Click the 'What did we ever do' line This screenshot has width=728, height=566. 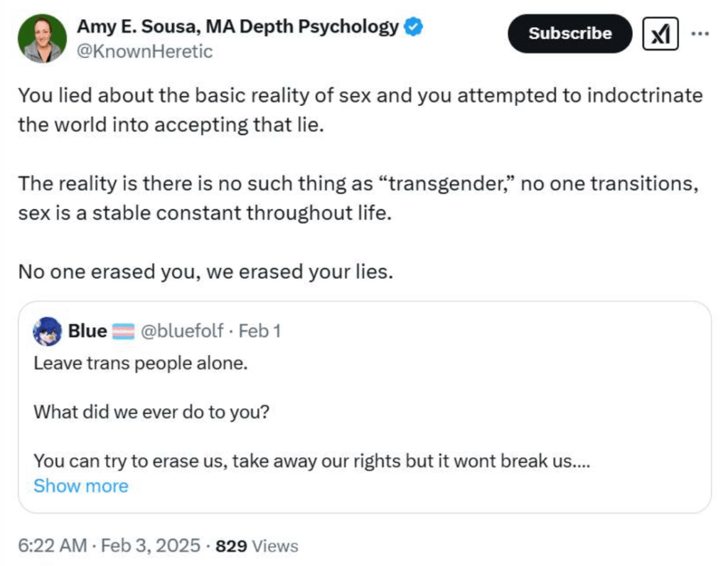tap(151, 412)
